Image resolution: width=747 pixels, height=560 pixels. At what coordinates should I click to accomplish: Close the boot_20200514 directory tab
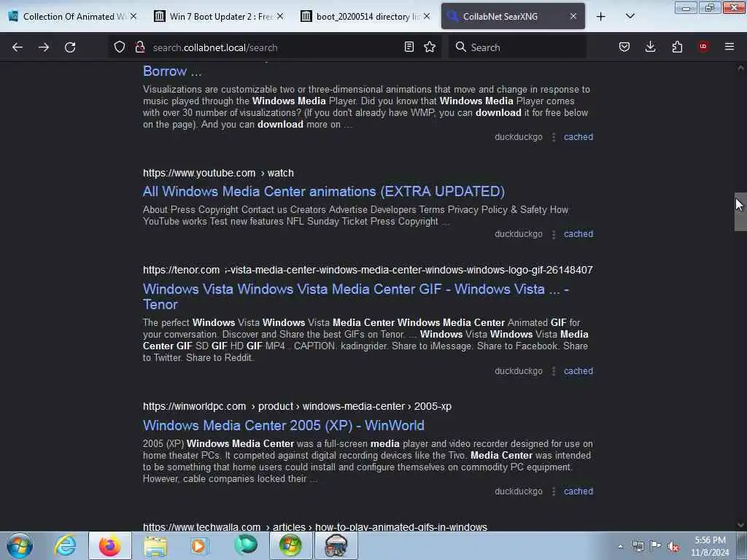427,16
